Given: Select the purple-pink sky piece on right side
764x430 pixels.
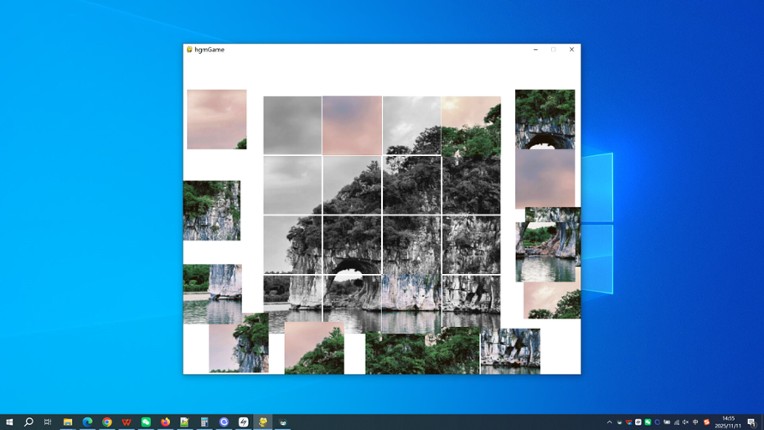Looking at the screenshot, I should (x=545, y=178).
